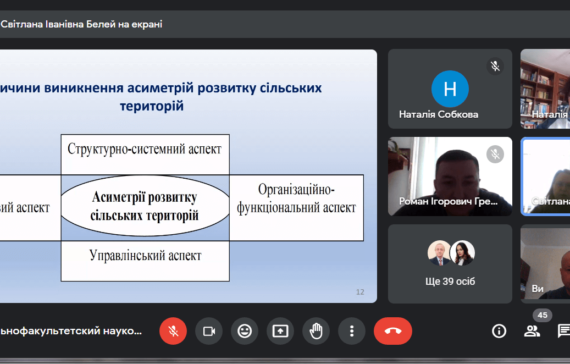Open more options three-dot menu
The width and height of the screenshot is (570, 364).
(352, 331)
